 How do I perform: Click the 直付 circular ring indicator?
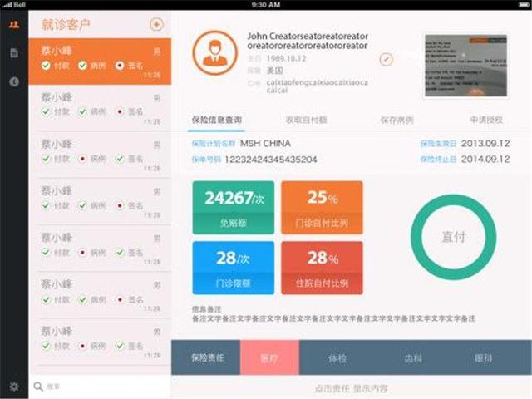coord(453,237)
